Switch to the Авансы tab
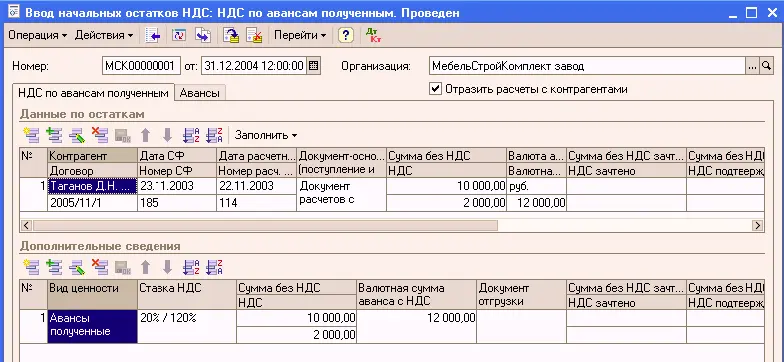Screen dimensions: 784x362 click(x=200, y=93)
